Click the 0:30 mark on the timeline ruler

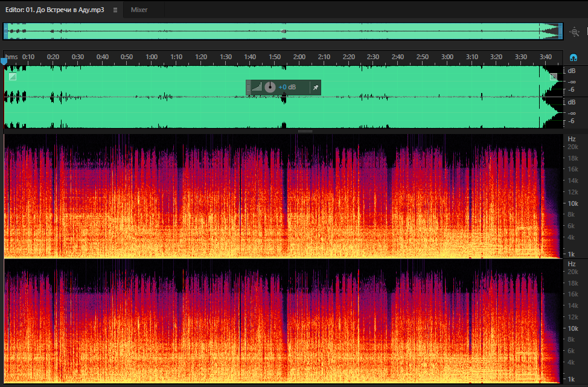[x=78, y=57]
